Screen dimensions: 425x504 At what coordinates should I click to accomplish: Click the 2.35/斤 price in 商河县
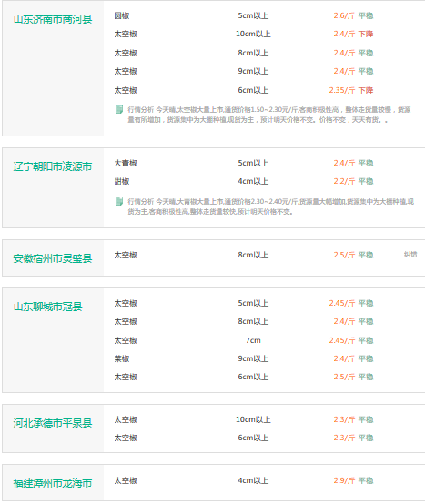[342, 90]
